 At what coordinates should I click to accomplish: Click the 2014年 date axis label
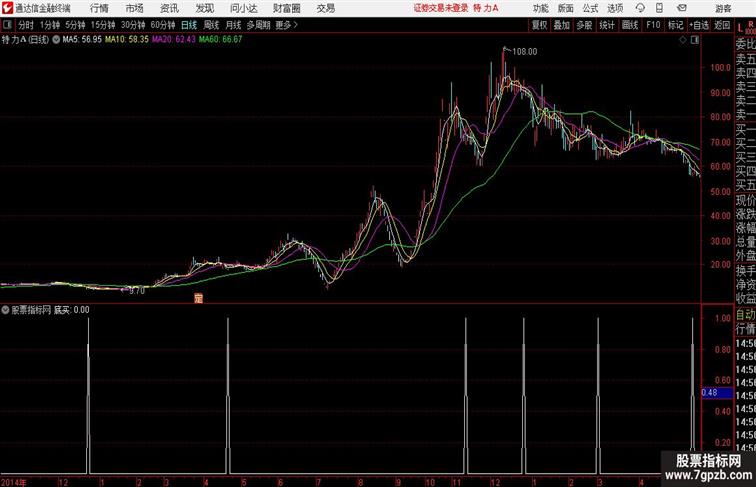14,482
